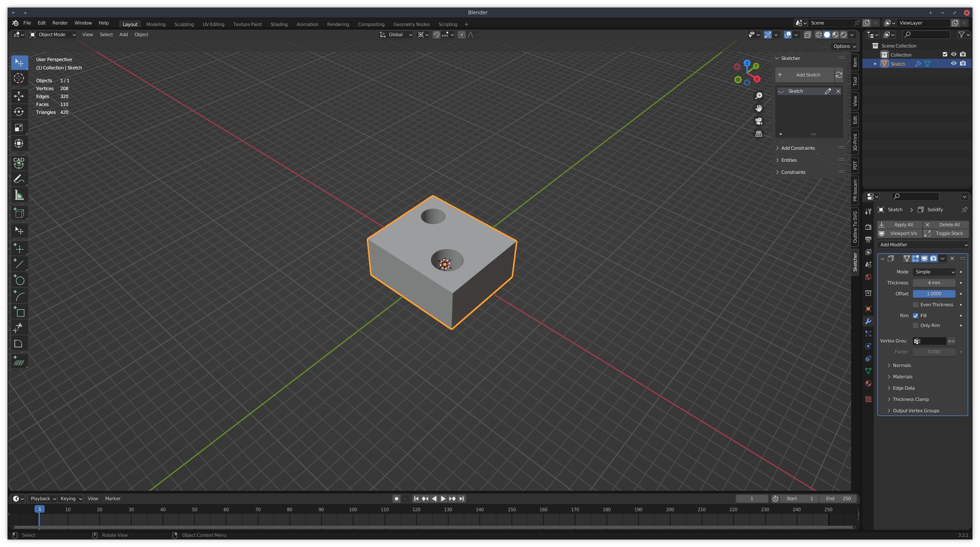
Task: Hide the Sketch object with the eye toggle
Action: point(954,64)
